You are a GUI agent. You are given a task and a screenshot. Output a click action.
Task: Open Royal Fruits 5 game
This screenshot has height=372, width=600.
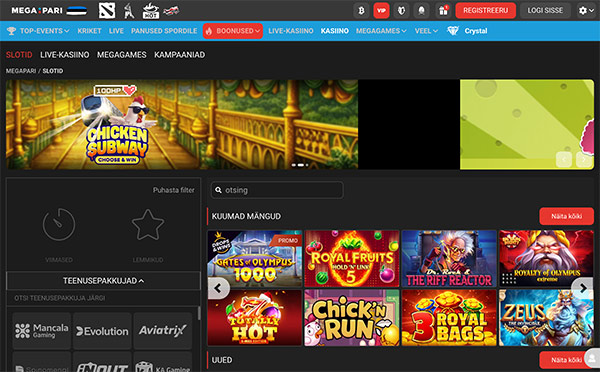click(352, 258)
